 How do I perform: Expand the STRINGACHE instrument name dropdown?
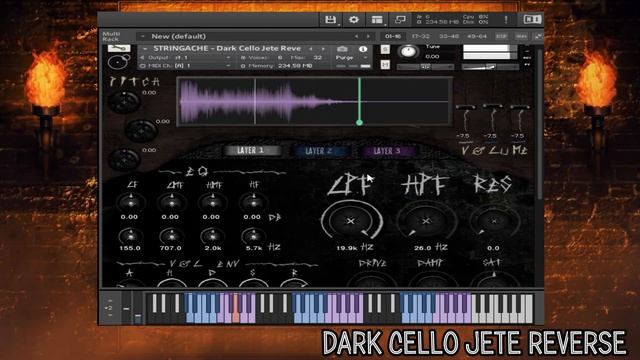[144, 49]
